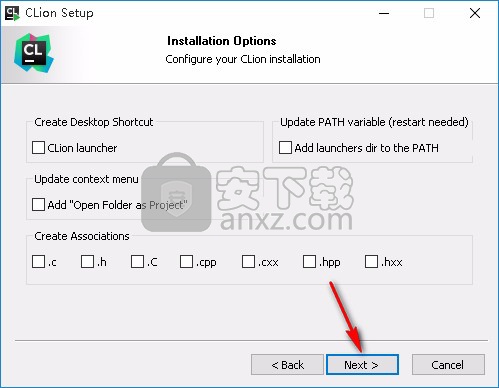
Task: Click the CLion icon in the title bar
Action: pos(12,13)
